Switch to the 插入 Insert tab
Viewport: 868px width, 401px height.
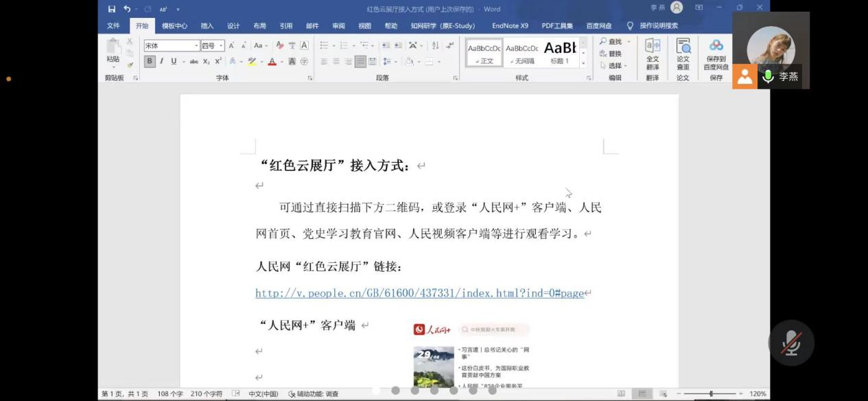[x=207, y=25]
